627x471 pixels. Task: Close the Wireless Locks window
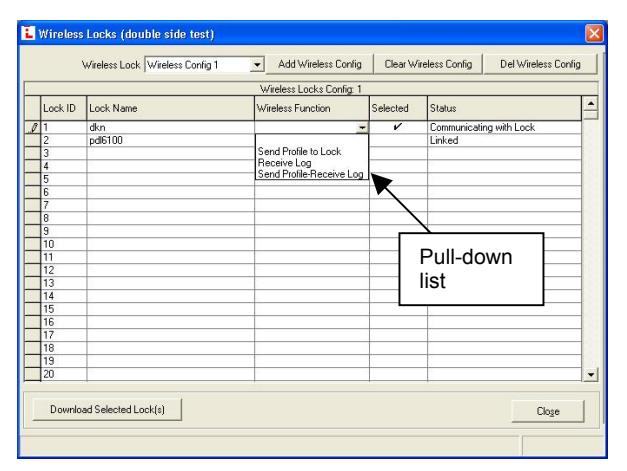(594, 33)
